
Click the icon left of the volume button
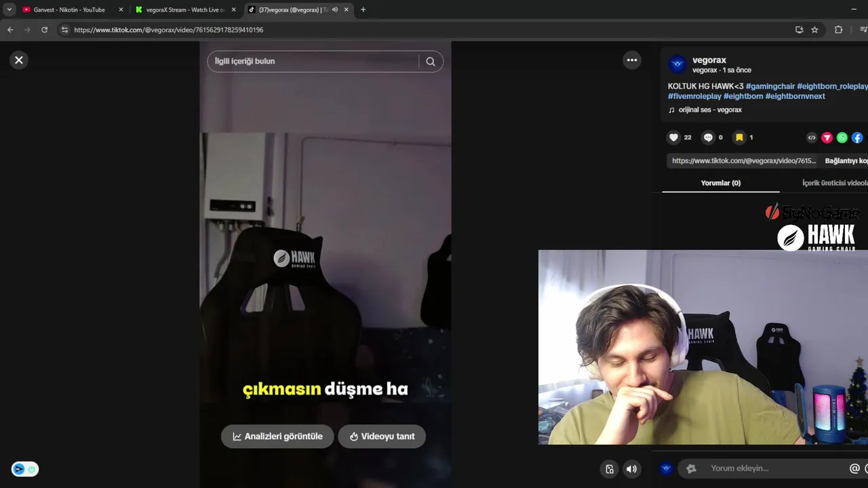click(x=610, y=469)
